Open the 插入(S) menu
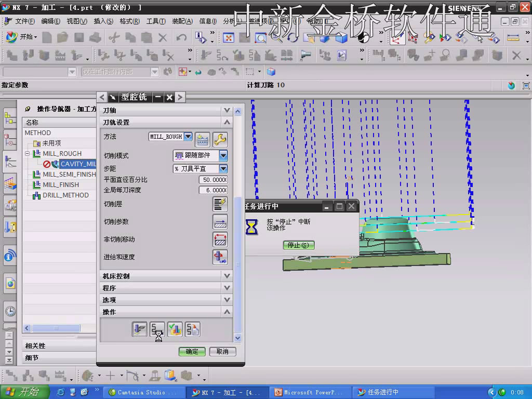532x399 pixels. [103, 21]
